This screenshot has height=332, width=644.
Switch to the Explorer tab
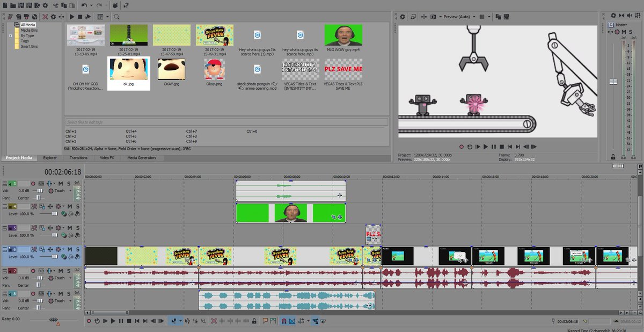coord(50,158)
